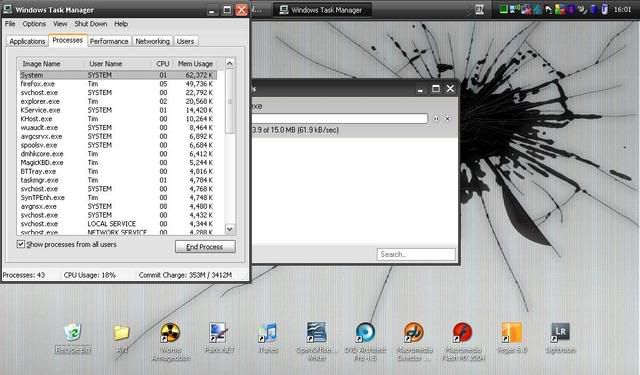This screenshot has height=375, width=640.
Task: Select the taskmgr.exe process row
Action: pos(118,180)
